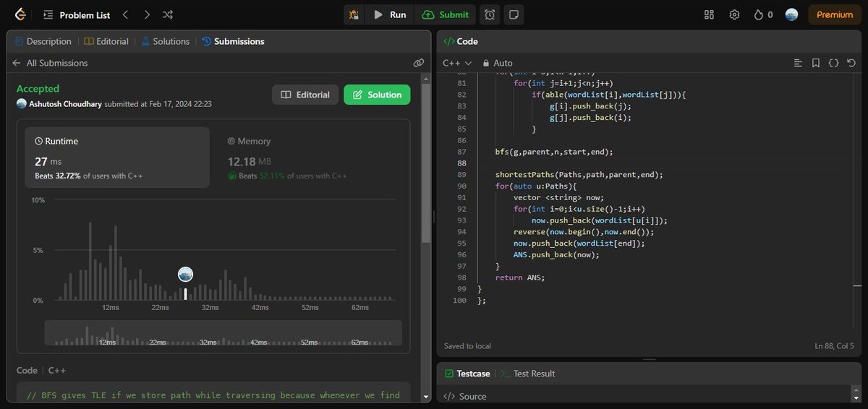
Task: Click the format code icon
Action: [x=798, y=63]
